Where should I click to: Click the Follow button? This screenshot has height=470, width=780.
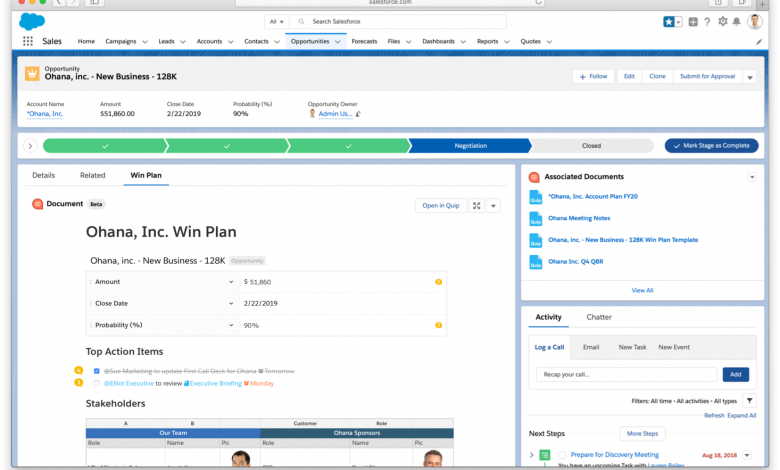593,77
